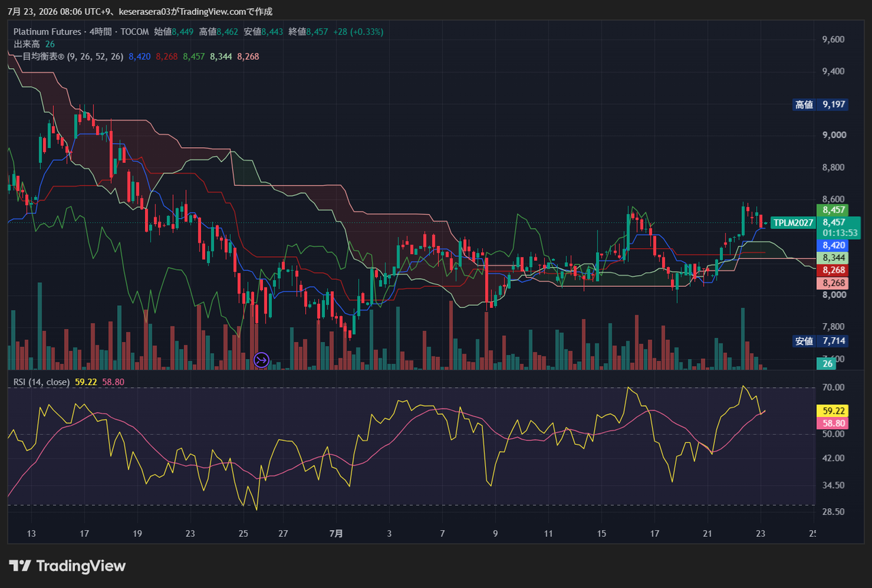Click the 8,800 price axis label

[x=834, y=168]
